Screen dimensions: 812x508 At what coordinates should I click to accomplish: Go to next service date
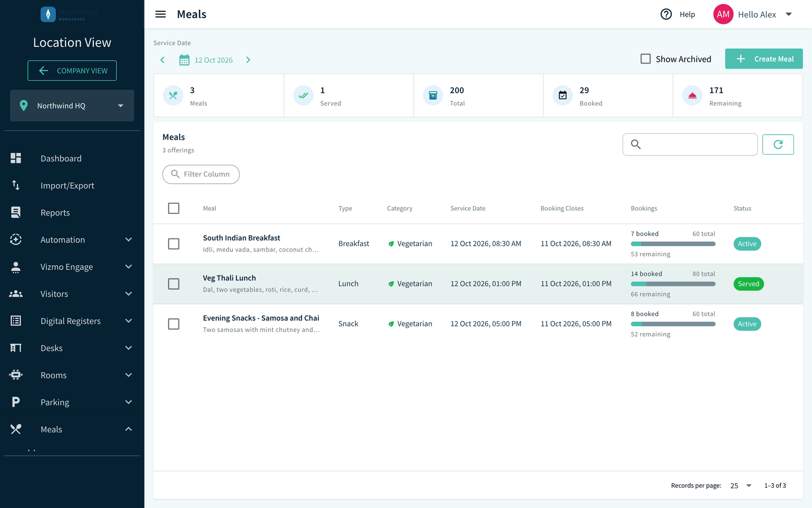point(248,60)
